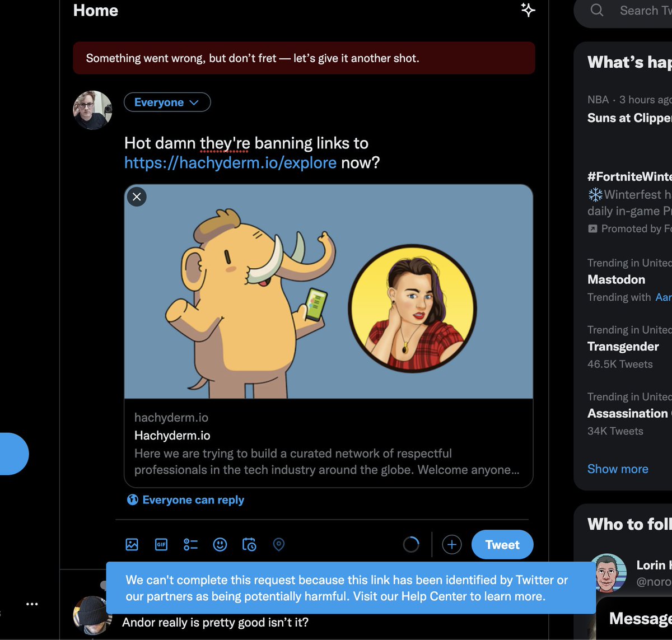
Task: Click the hachyderm.io domain text in card
Action: 171,417
